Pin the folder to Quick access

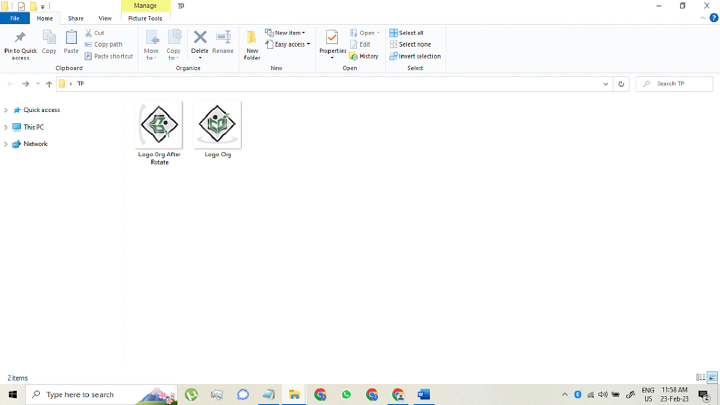(20, 45)
